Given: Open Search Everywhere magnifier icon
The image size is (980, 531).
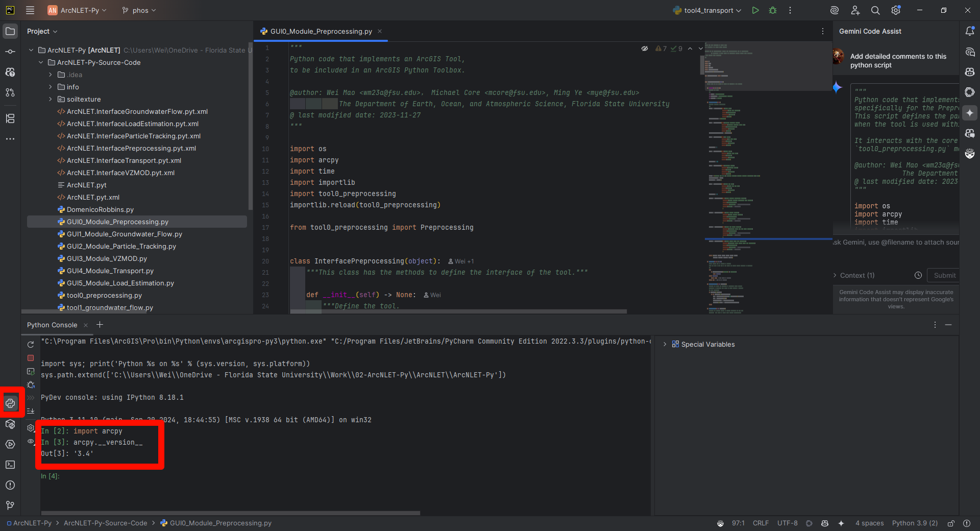Looking at the screenshot, I should 875,10.
